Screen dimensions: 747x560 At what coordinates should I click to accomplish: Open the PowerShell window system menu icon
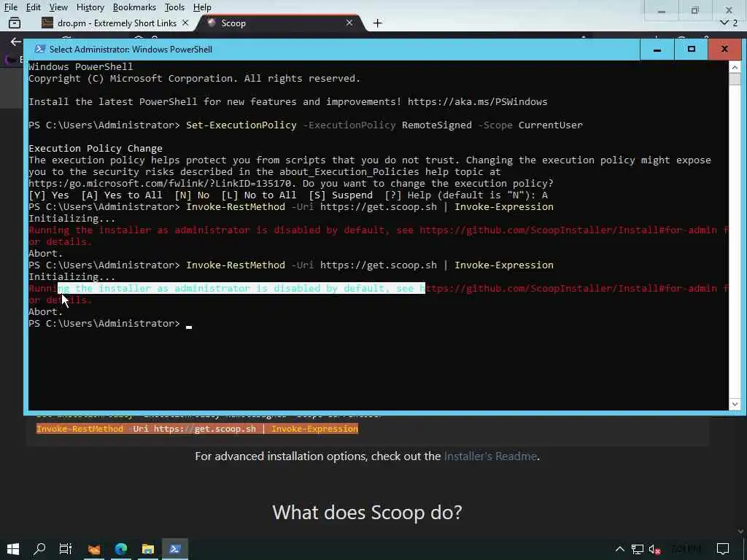click(41, 49)
